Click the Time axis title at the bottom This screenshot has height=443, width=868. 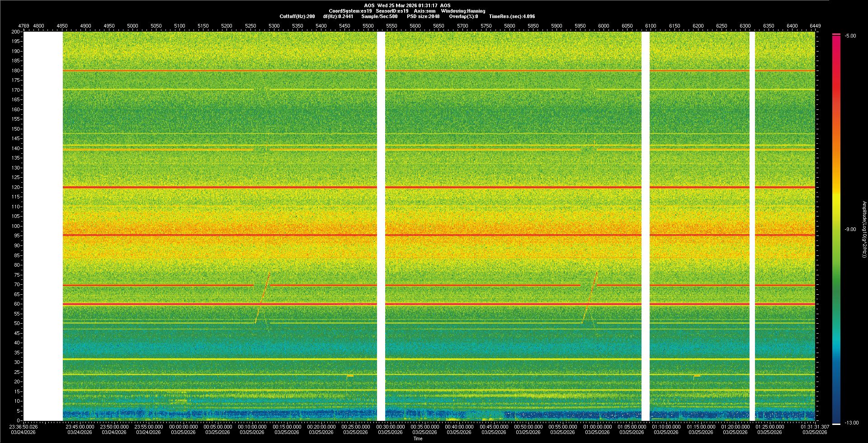pyautogui.click(x=418, y=438)
